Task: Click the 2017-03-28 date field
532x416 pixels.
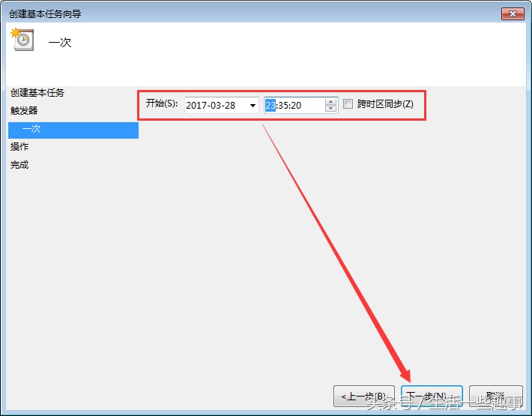Action: [221, 105]
